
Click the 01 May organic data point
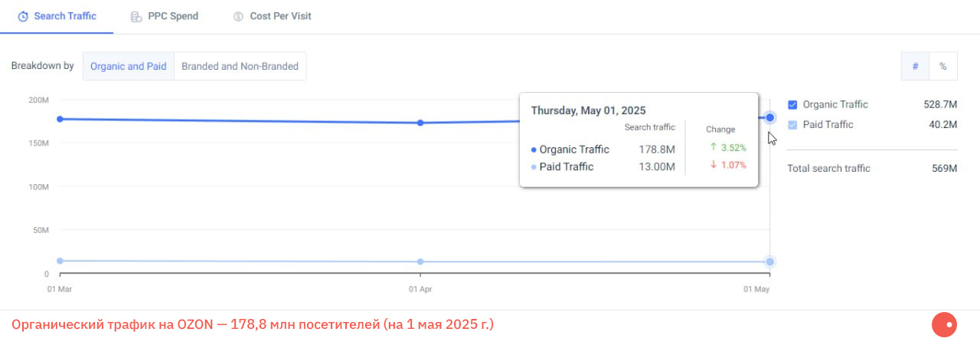point(769,117)
